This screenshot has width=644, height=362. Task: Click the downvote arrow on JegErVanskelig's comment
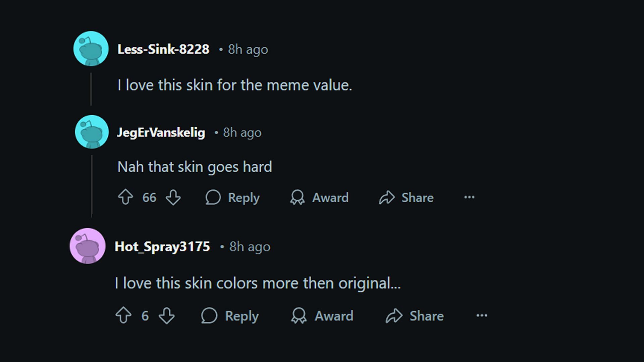click(x=174, y=197)
